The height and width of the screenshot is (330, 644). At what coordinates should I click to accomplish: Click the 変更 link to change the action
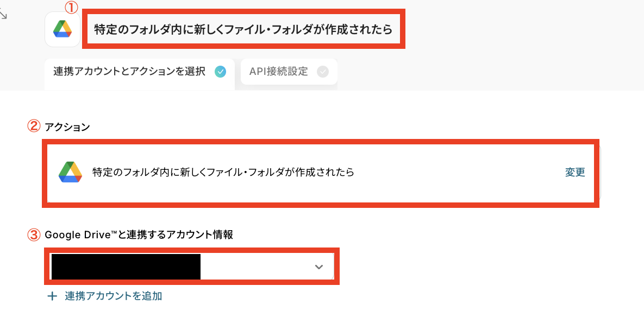point(575,172)
